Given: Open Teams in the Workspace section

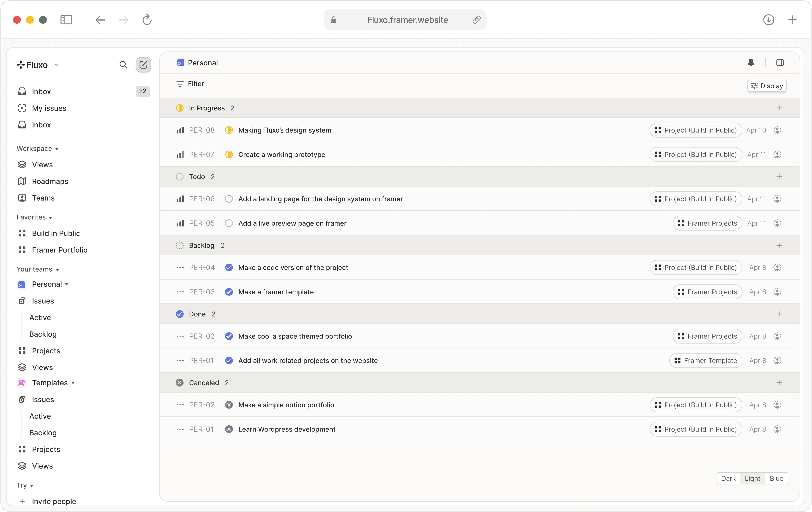Looking at the screenshot, I should (x=43, y=198).
